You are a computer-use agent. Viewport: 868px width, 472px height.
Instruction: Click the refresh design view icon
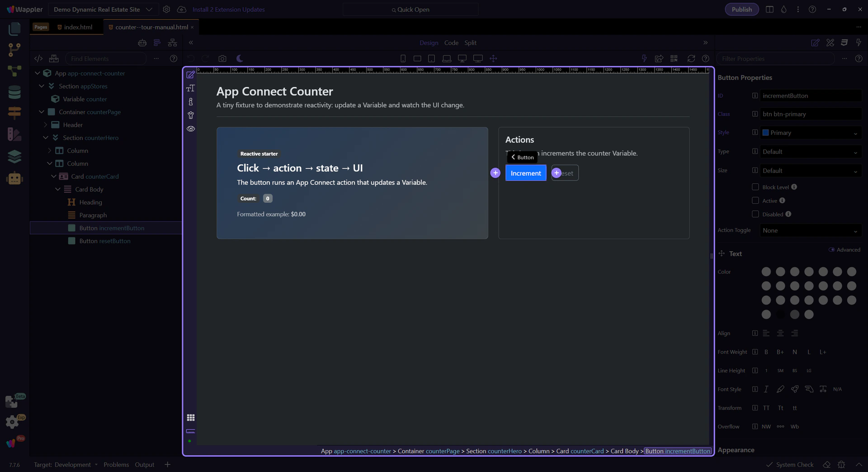point(691,58)
